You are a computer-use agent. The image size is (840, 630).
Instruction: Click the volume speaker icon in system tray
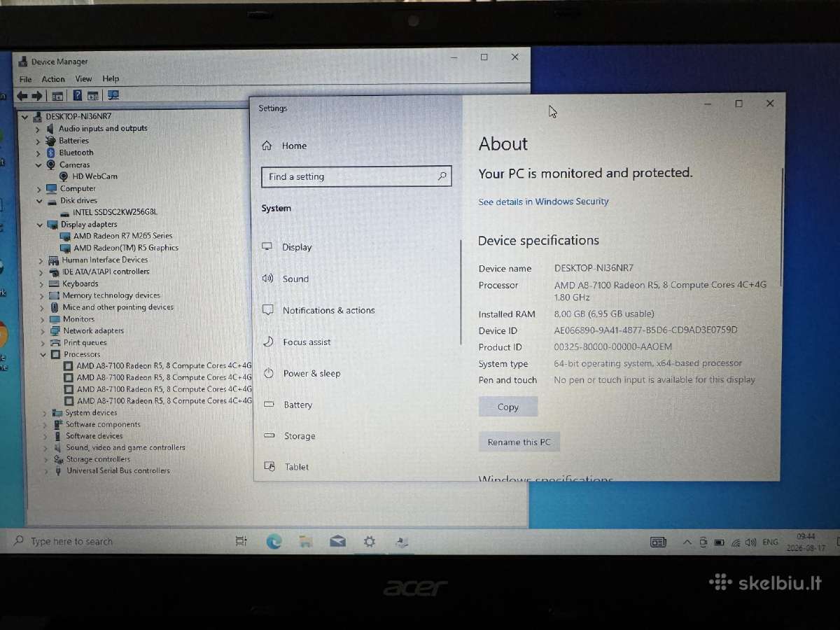pos(751,542)
